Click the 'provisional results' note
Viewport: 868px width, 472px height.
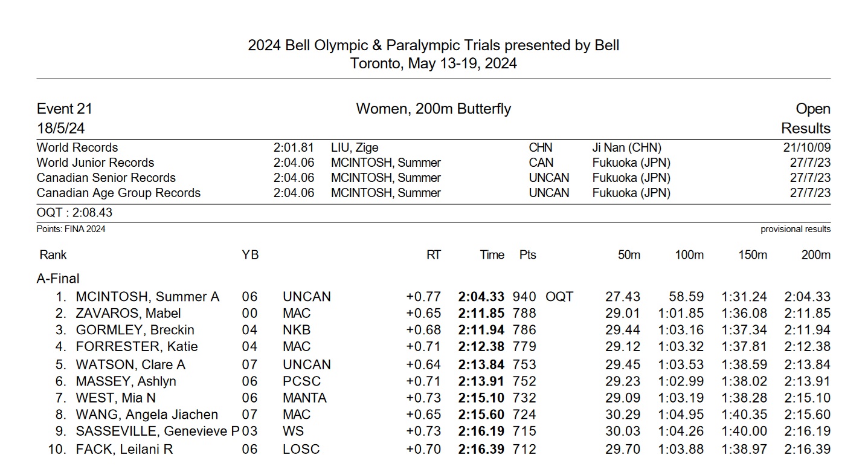795,229
